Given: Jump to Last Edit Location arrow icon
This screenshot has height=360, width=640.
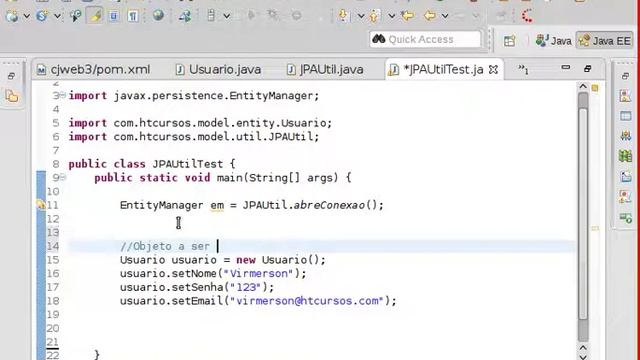Looking at the screenshot, I should (407, 16).
